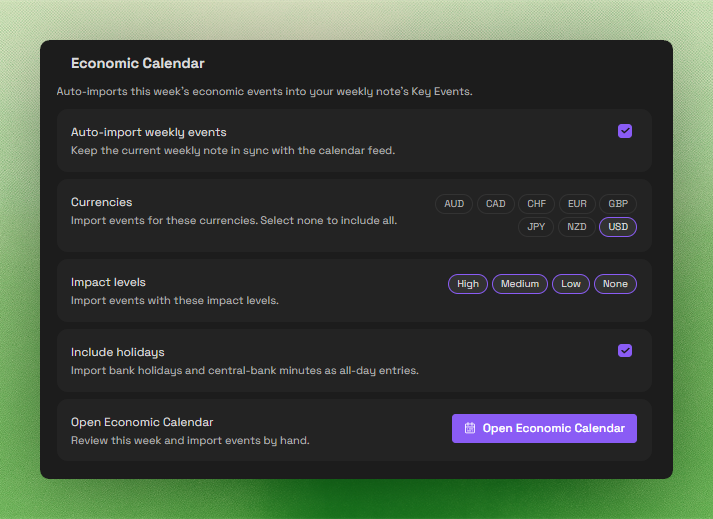This screenshot has width=713, height=519.
Task: Uncheck Auto-import weekly events checkbox
Action: click(625, 131)
